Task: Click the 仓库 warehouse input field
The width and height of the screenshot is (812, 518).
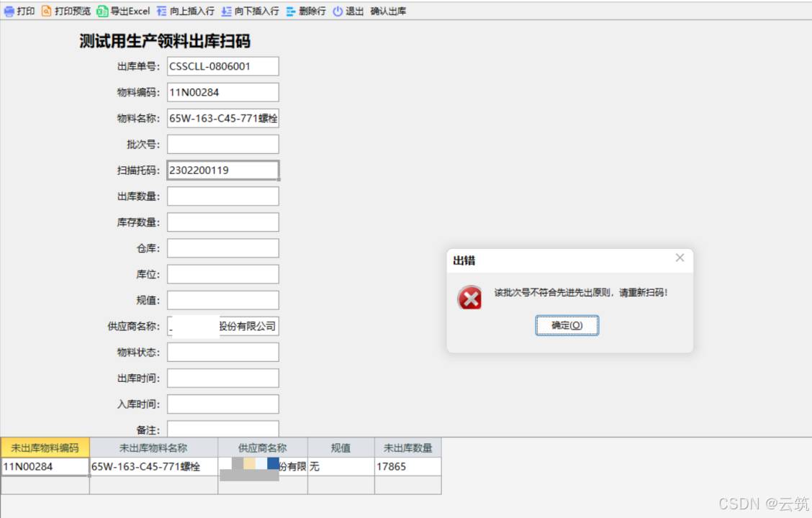Action: click(222, 248)
